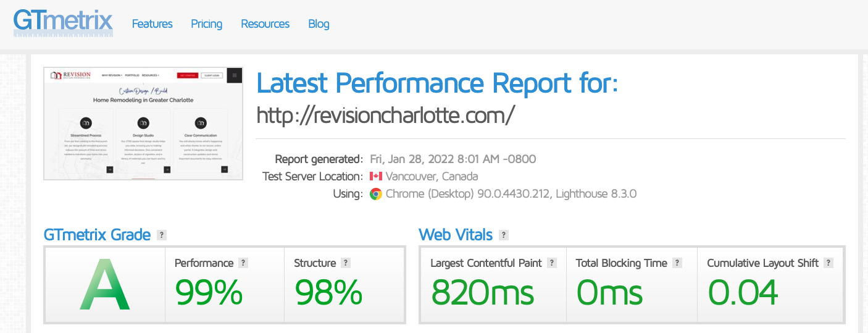The width and height of the screenshot is (868, 333).
Task: Click the 'Largest Contentful Paint' label
Action: 486,263
